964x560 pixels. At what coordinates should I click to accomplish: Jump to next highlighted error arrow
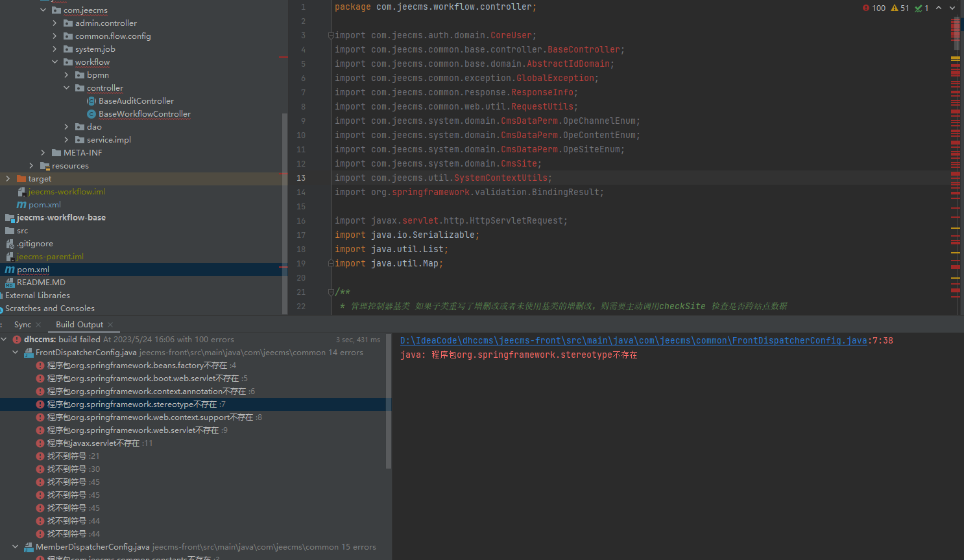point(952,8)
